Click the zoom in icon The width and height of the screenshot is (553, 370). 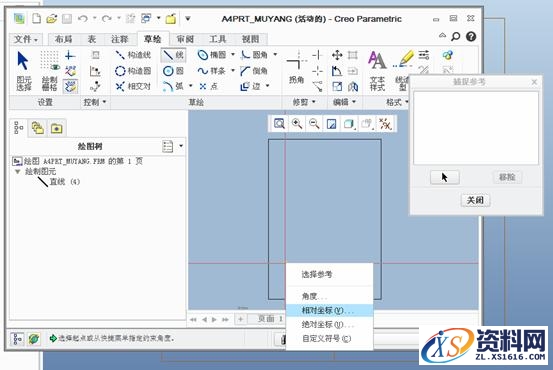pyautogui.click(x=297, y=123)
